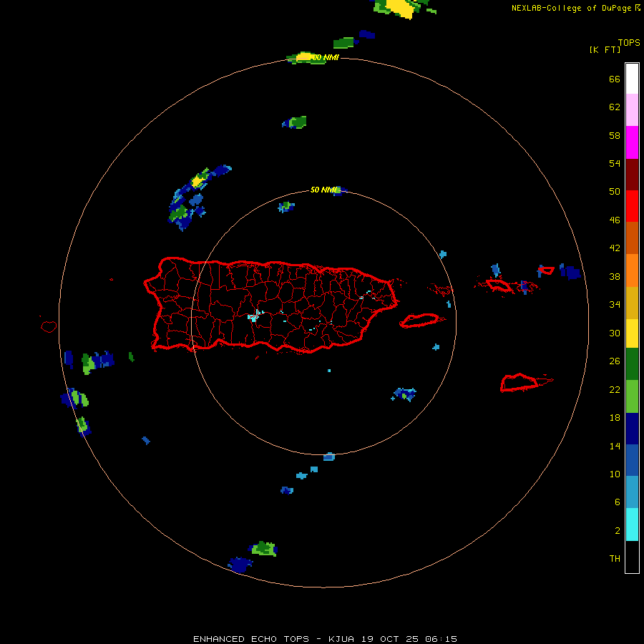Click the 50 NMI range ring label
This screenshot has width=644, height=644.
pos(323,190)
